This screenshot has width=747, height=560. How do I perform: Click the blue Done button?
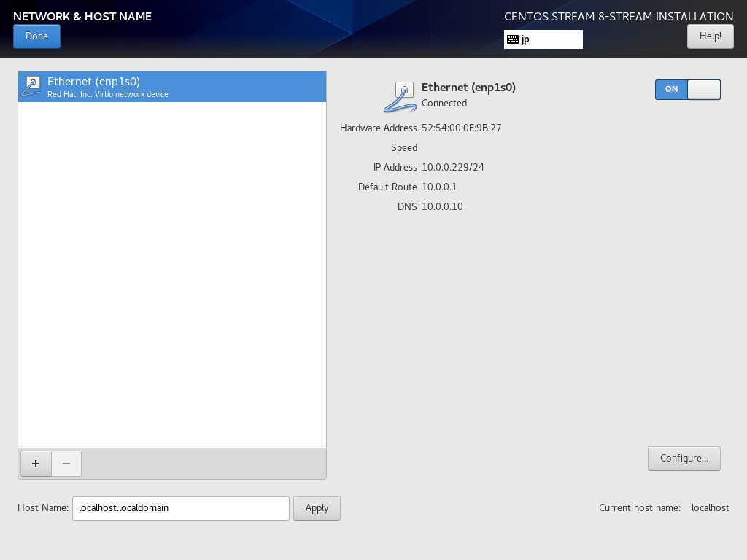click(36, 36)
